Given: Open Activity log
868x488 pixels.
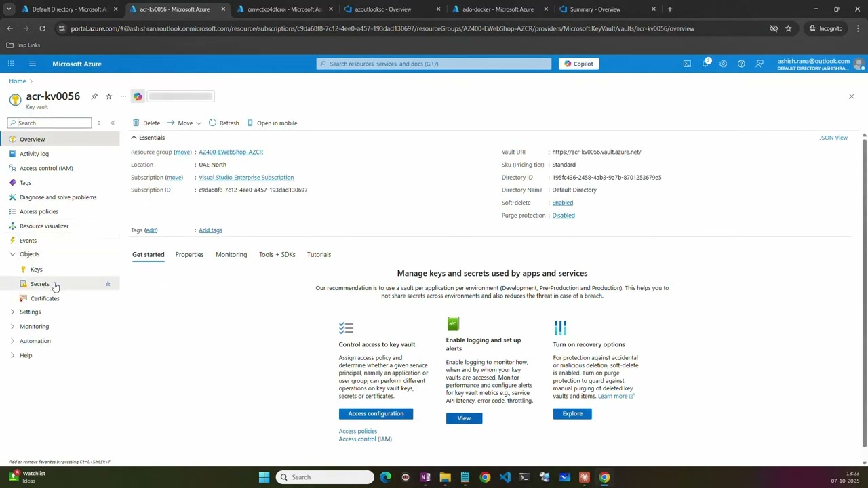Looking at the screenshot, I should point(34,154).
